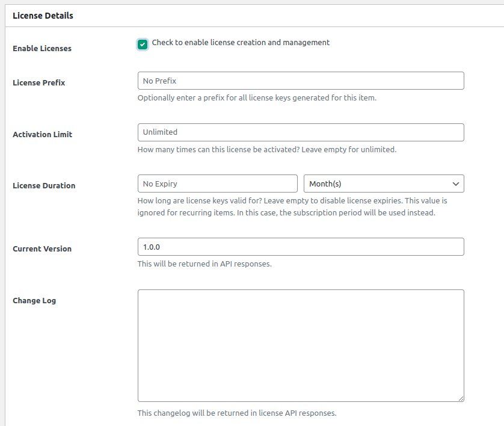Image resolution: width=504 pixels, height=426 pixels.
Task: Click the 'Activation Limit' row label
Action: [x=43, y=134]
